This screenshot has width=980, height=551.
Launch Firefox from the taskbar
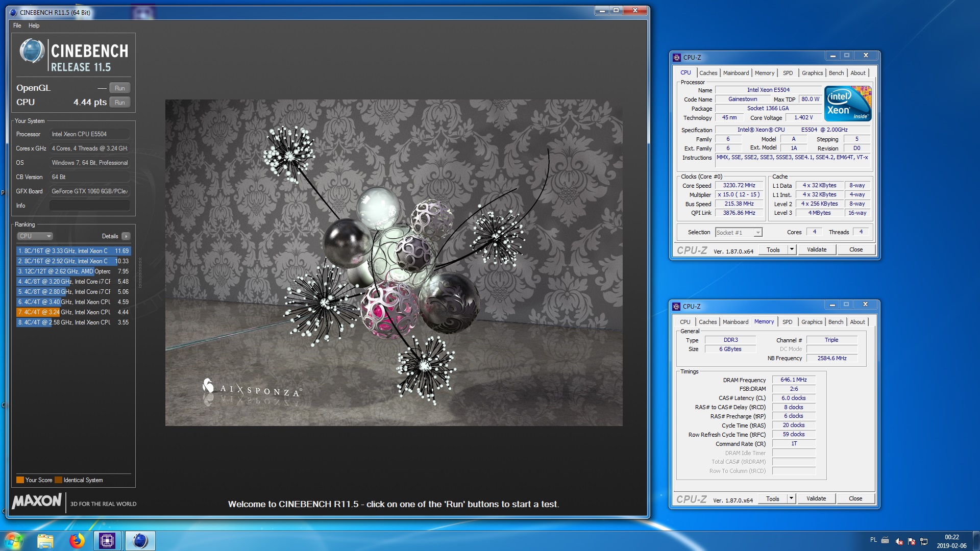tap(77, 541)
